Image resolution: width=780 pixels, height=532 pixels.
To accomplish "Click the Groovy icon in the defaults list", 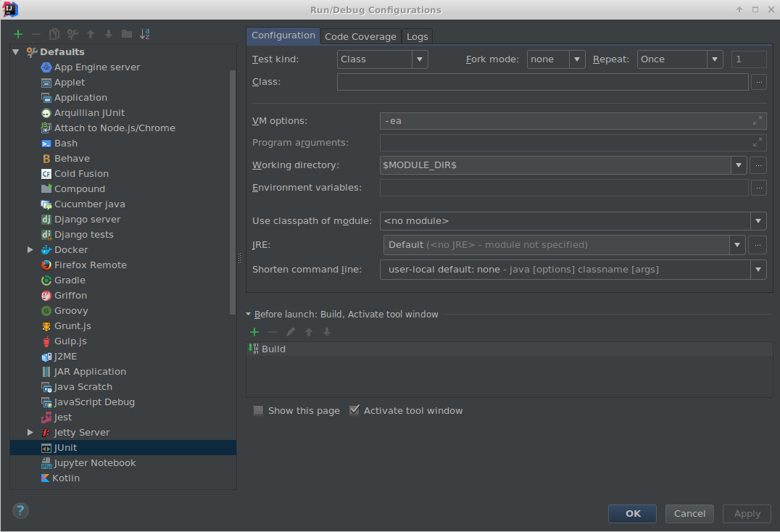I will 46,311.
